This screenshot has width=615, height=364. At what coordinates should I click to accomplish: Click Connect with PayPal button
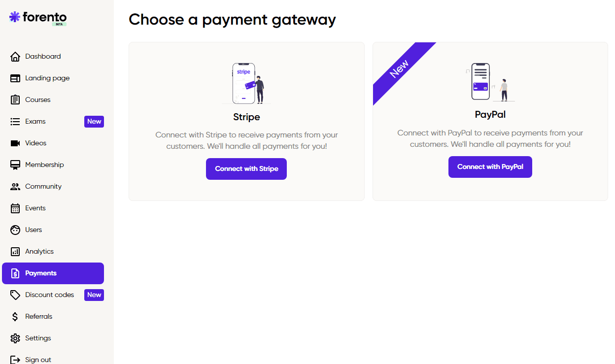click(490, 167)
